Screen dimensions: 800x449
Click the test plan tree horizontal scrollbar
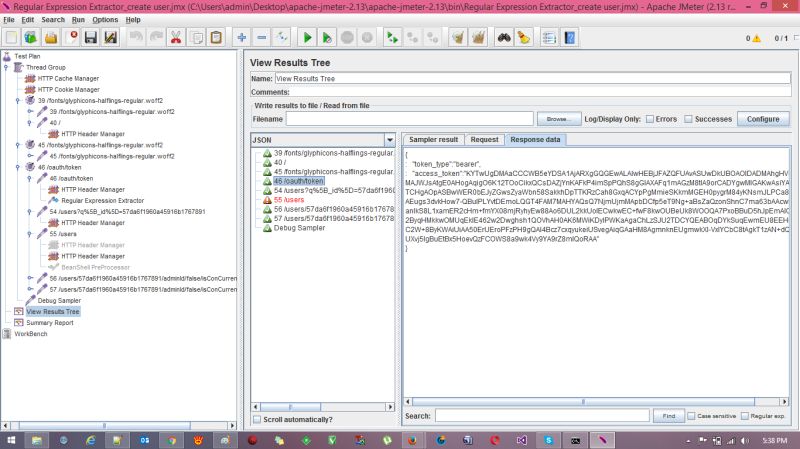pos(105,425)
